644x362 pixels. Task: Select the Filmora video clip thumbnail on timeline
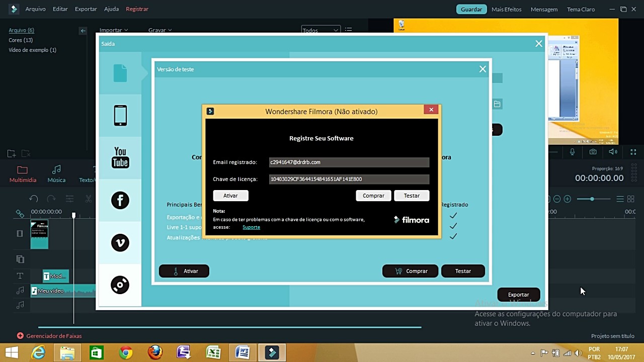[x=39, y=234]
